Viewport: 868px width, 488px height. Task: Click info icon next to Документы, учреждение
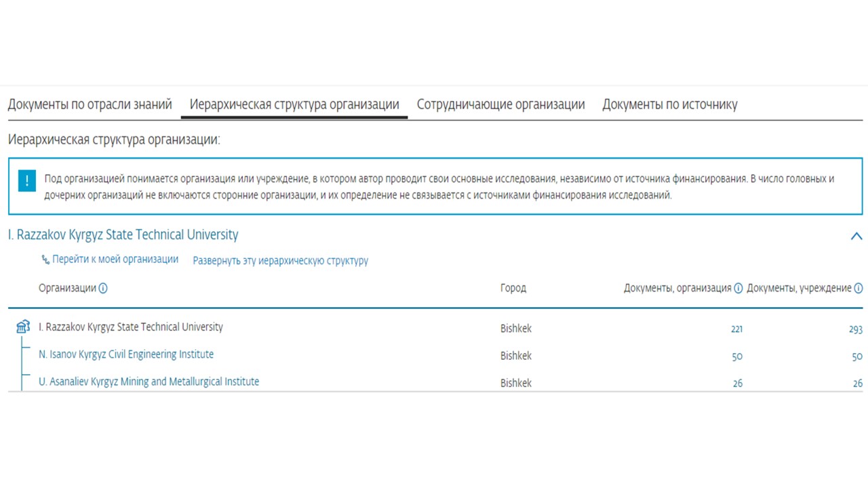tap(858, 288)
